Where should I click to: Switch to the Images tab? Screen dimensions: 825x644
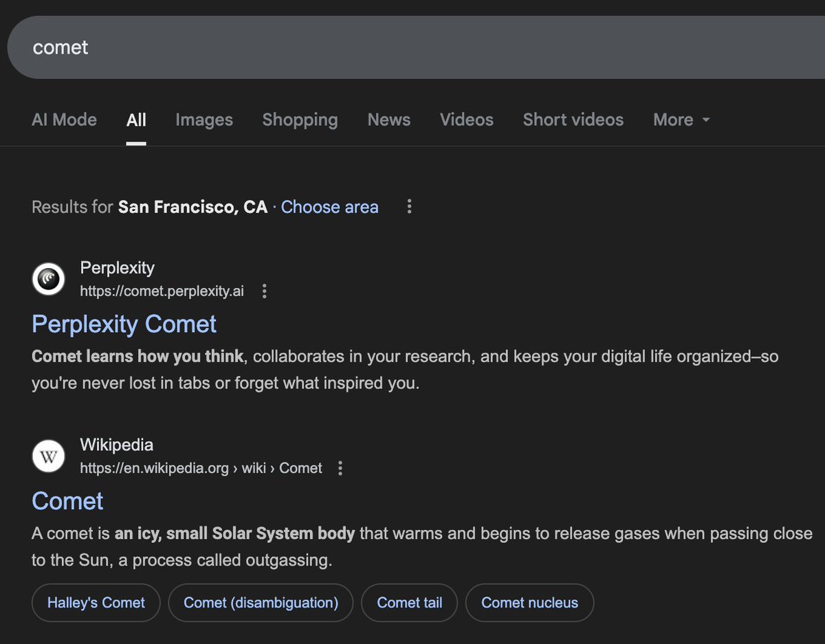(203, 120)
